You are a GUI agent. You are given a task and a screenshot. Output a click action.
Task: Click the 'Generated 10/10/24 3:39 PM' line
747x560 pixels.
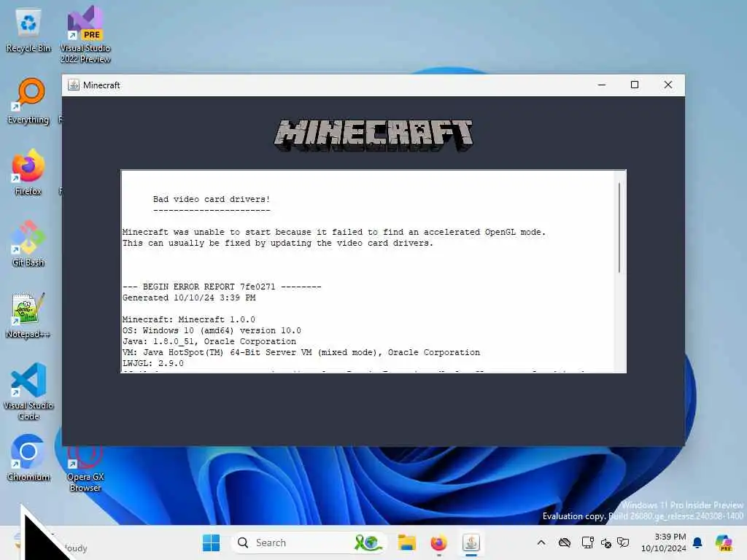click(x=189, y=297)
